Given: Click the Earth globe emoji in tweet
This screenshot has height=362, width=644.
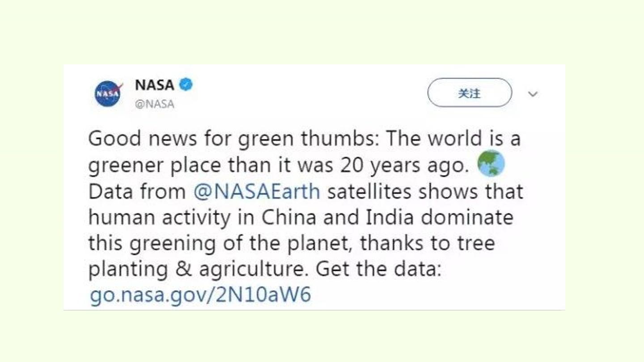Looking at the screenshot, I should click(491, 164).
